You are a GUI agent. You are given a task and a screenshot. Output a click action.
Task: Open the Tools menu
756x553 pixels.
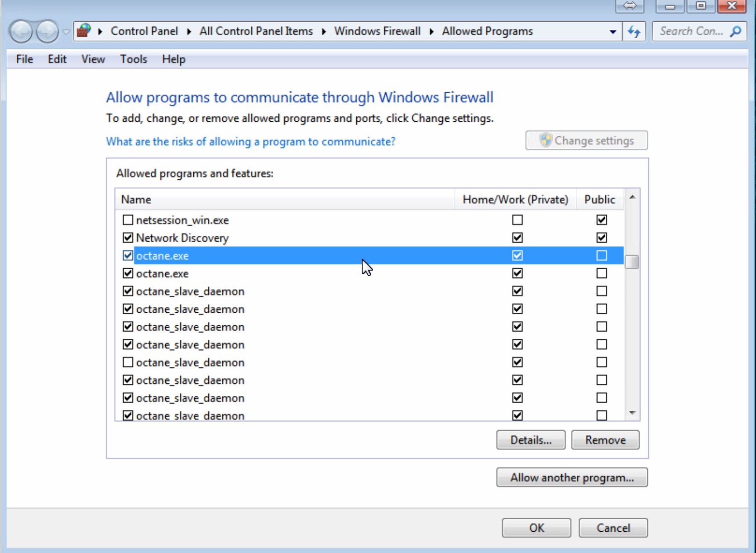[x=133, y=59]
